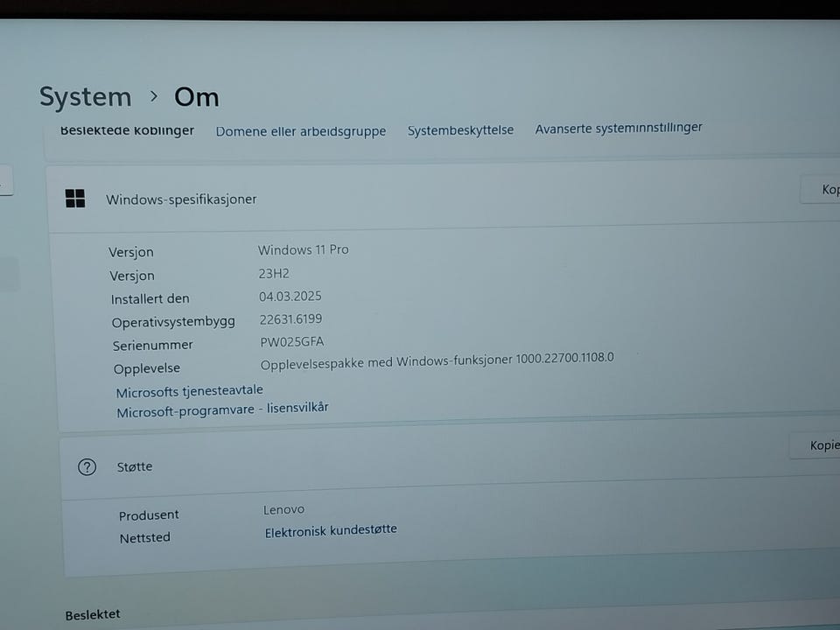Click the breadcrumb chevron after System
Screen dimensions: 840x630
coord(154,96)
